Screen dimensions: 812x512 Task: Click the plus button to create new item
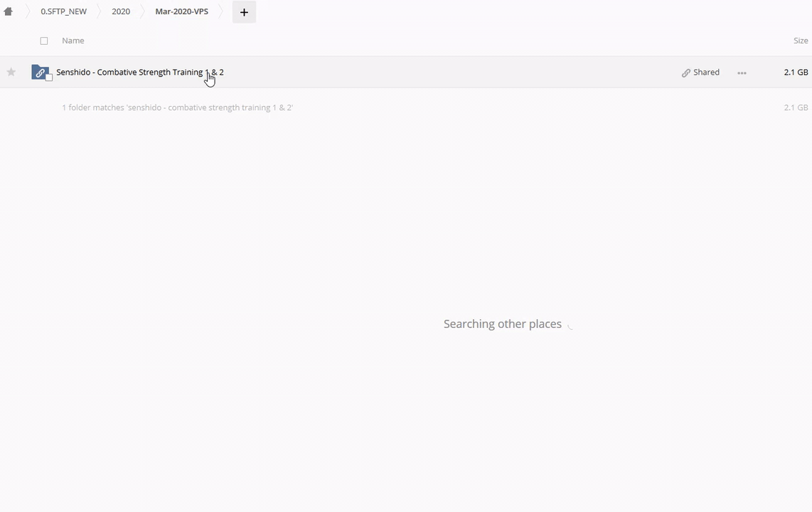pyautogui.click(x=244, y=12)
